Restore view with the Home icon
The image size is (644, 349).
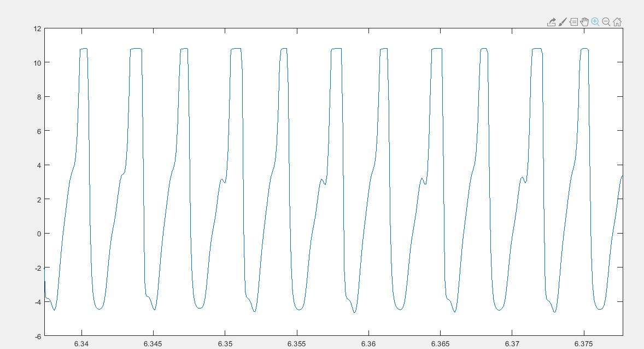click(617, 22)
